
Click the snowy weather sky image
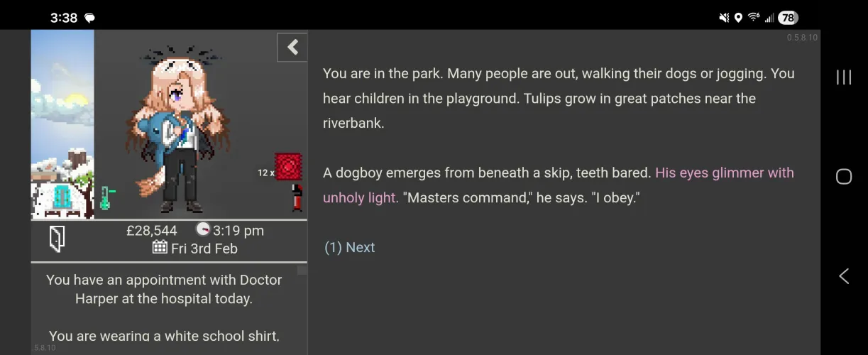tap(62, 124)
